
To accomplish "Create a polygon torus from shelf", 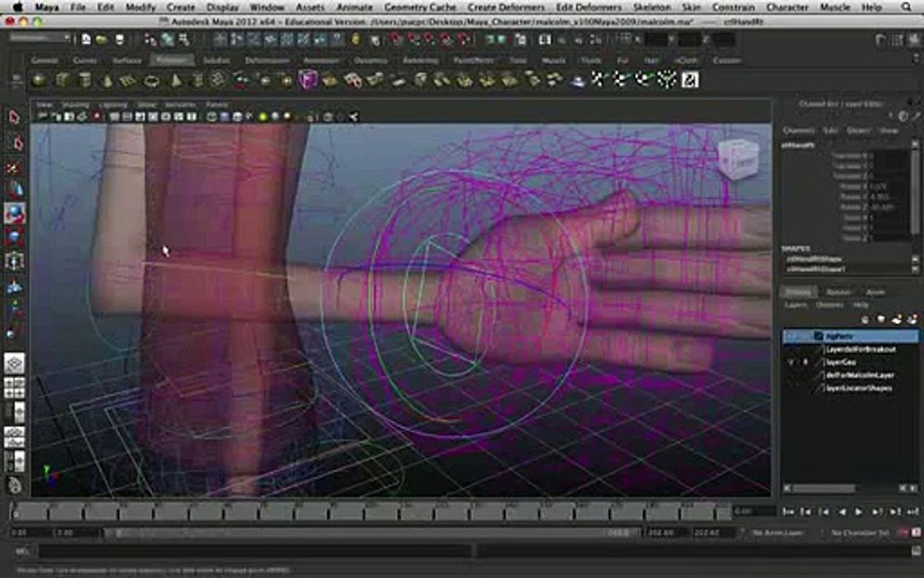I will (152, 79).
